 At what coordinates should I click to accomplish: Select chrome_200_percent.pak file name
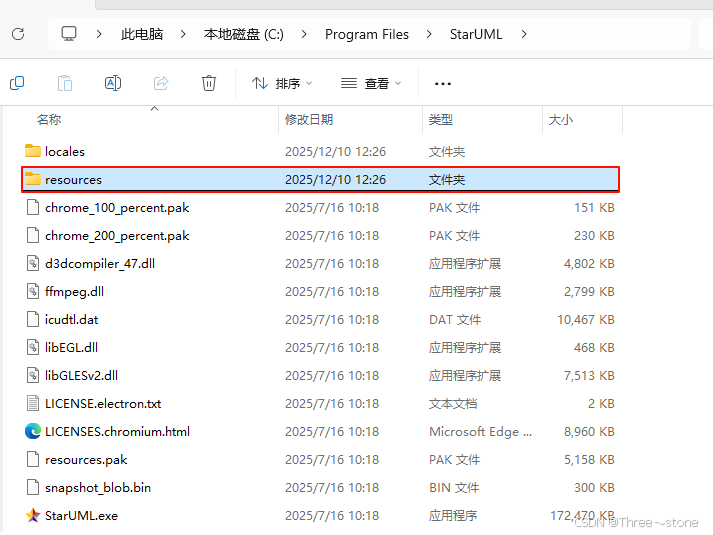117,236
